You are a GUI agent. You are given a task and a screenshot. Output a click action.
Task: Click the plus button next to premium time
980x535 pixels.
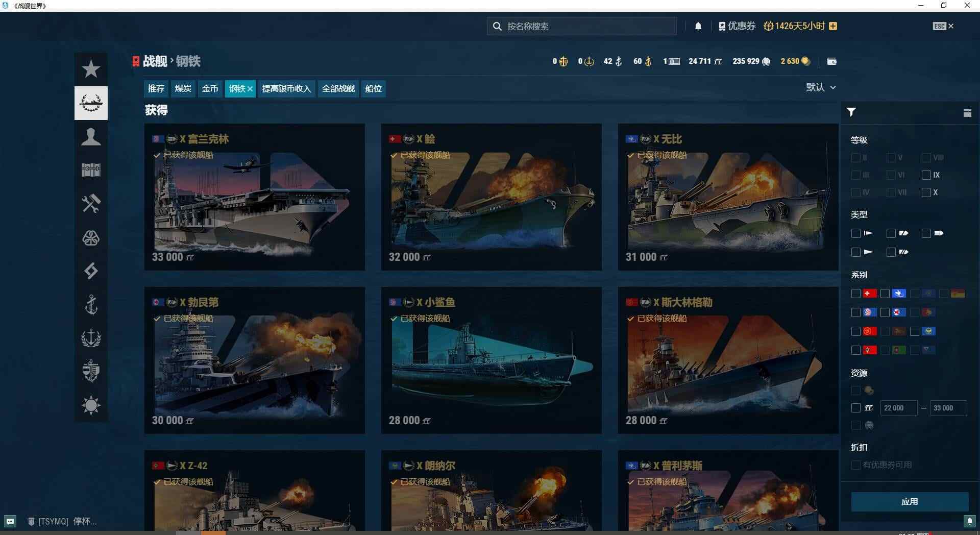(833, 26)
